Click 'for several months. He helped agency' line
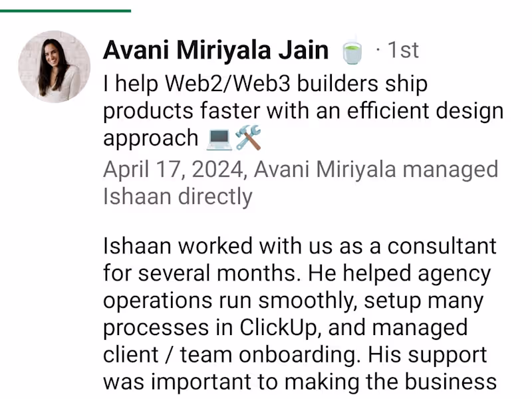The width and height of the screenshot is (532, 399). pos(297,273)
